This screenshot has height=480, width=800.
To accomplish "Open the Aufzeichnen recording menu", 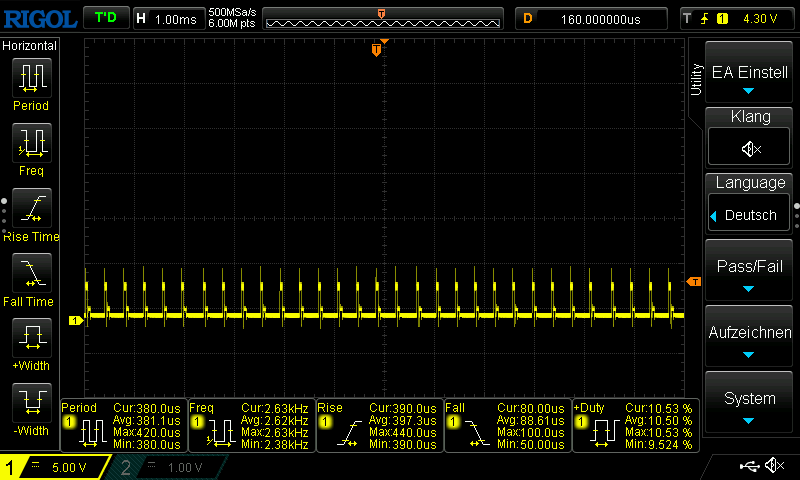I will (x=748, y=337).
